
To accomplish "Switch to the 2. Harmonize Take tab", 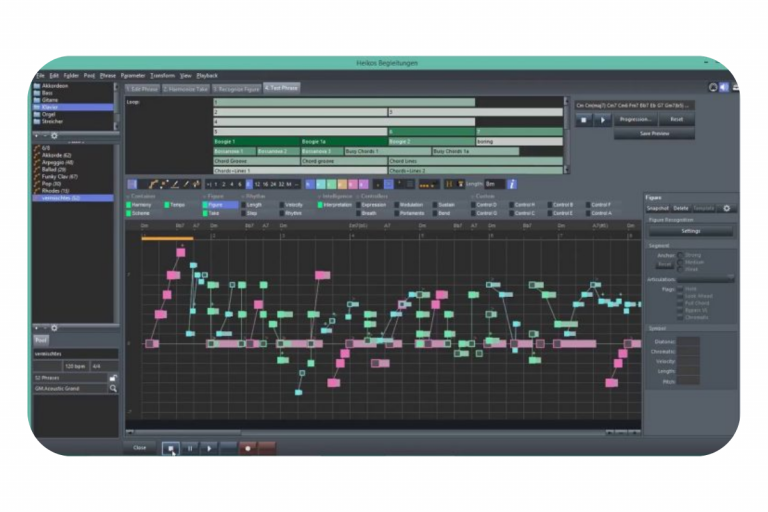I will click(x=187, y=88).
